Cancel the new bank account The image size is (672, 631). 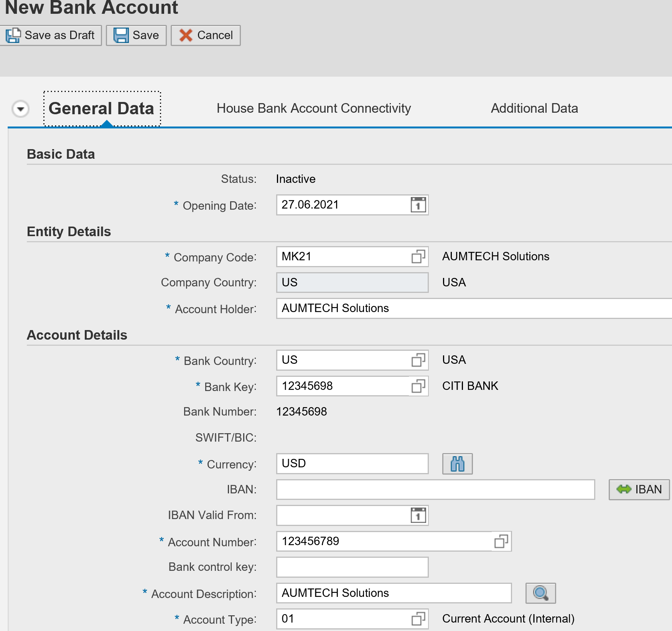pyautogui.click(x=206, y=35)
